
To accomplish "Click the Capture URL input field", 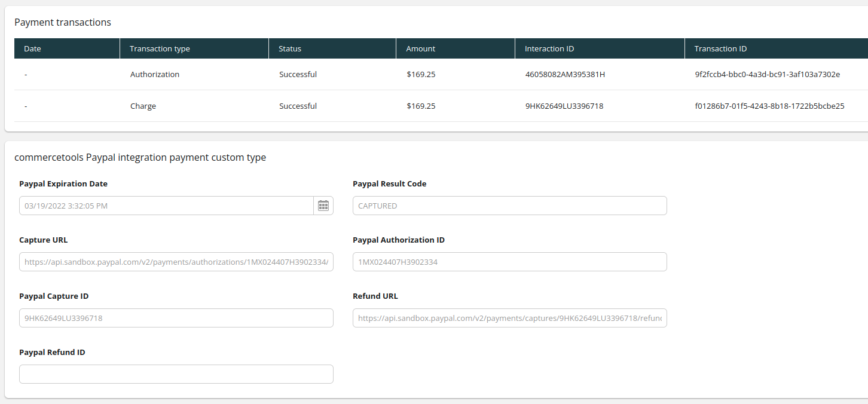I will pos(176,262).
